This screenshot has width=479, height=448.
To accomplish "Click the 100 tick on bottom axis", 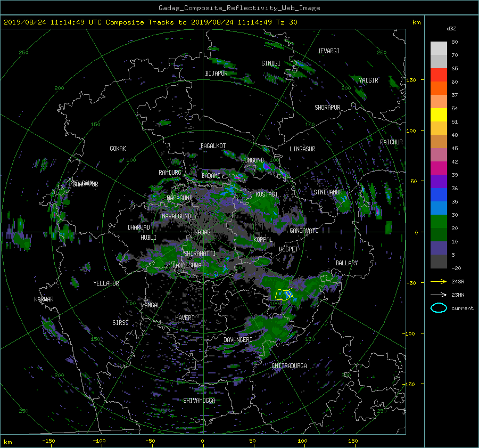I will click(302, 441).
